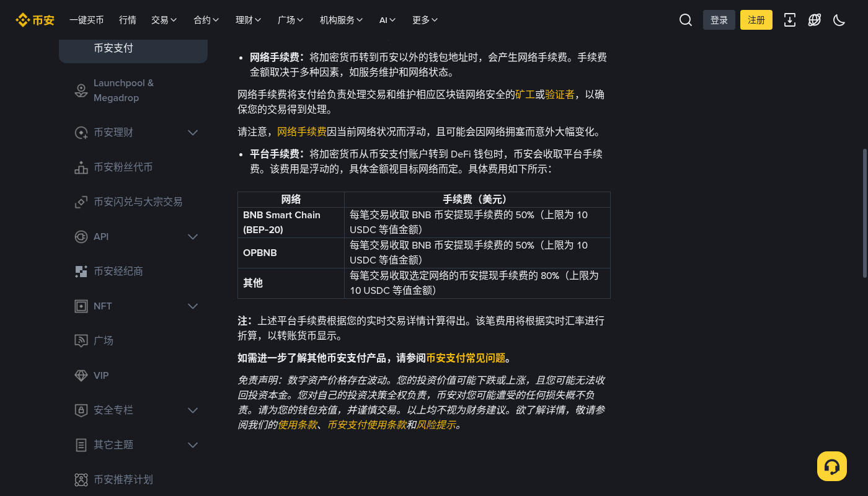
Task: Click the 登录 button
Action: click(719, 20)
